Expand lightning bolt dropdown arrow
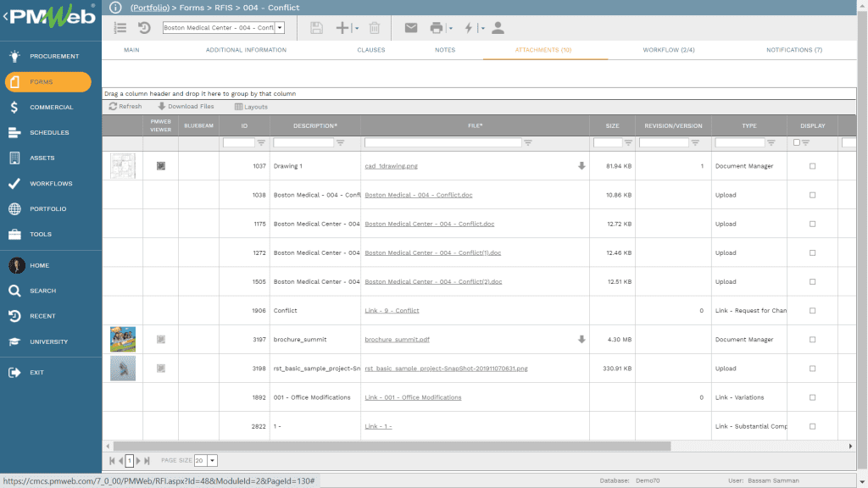 (x=482, y=28)
